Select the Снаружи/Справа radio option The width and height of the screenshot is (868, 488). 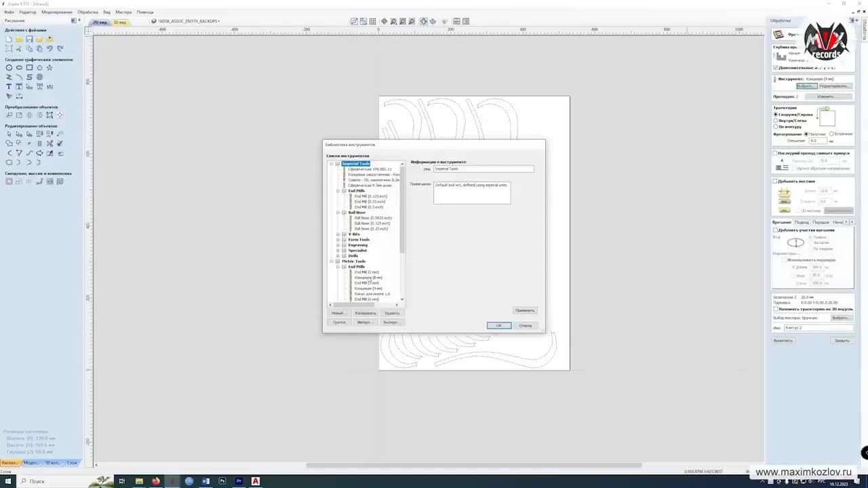coord(775,115)
